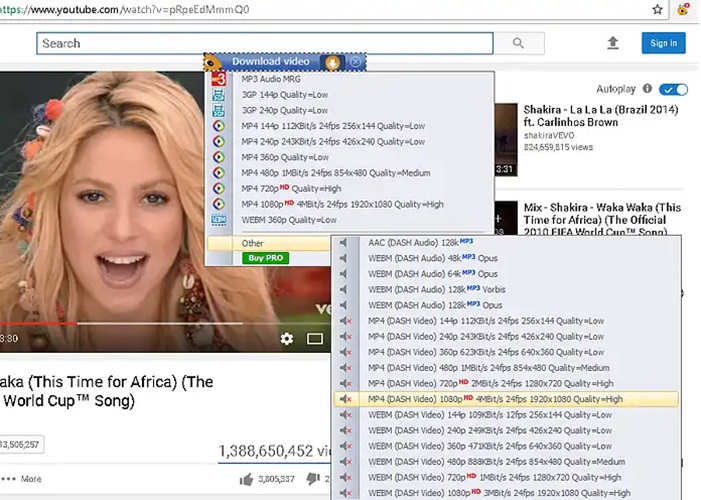Image resolution: width=701 pixels, height=500 pixels.
Task: Click the YouTube search magnifier button
Action: coord(518,43)
